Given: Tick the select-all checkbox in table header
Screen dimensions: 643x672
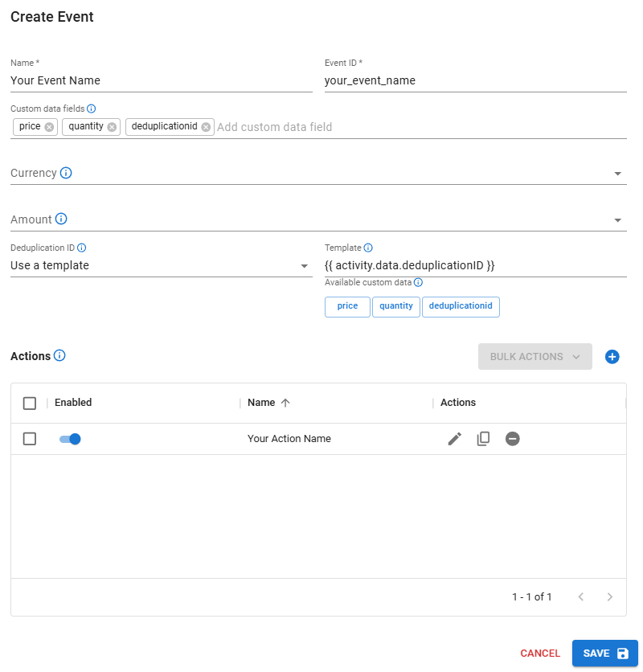Looking at the screenshot, I should [30, 403].
